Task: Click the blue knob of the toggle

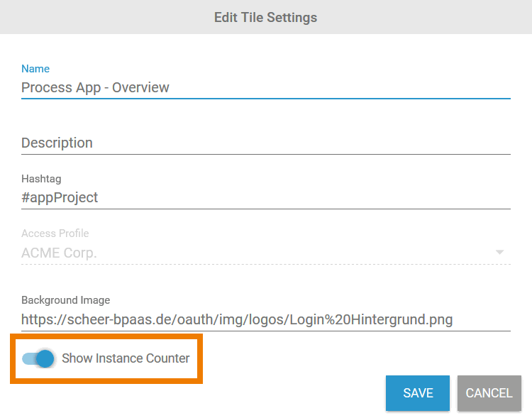Action: [45, 358]
